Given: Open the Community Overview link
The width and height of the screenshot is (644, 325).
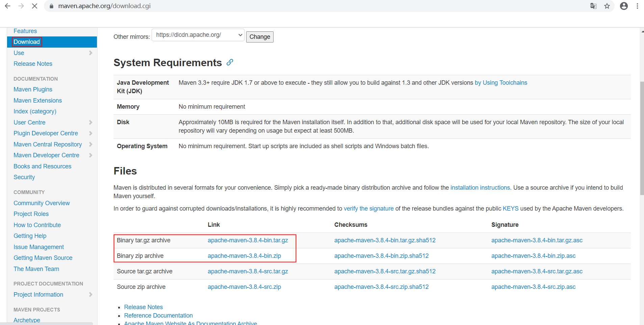Looking at the screenshot, I should [x=42, y=203].
